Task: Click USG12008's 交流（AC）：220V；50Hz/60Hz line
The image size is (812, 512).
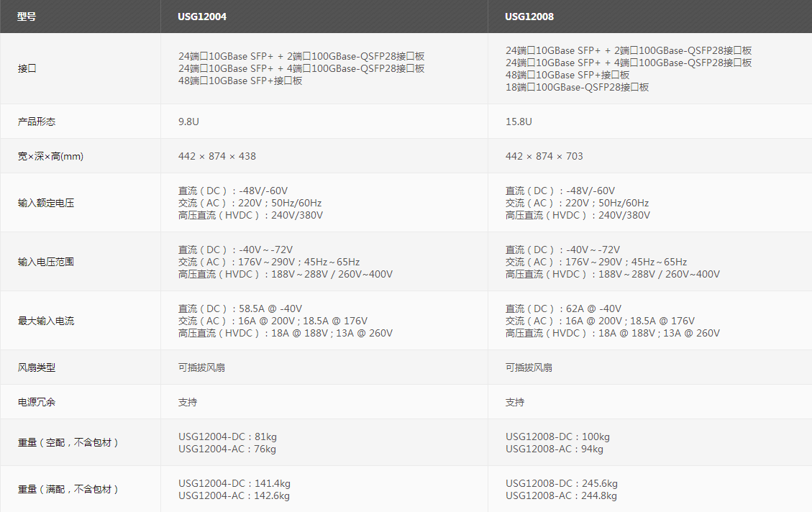Action: (x=577, y=203)
